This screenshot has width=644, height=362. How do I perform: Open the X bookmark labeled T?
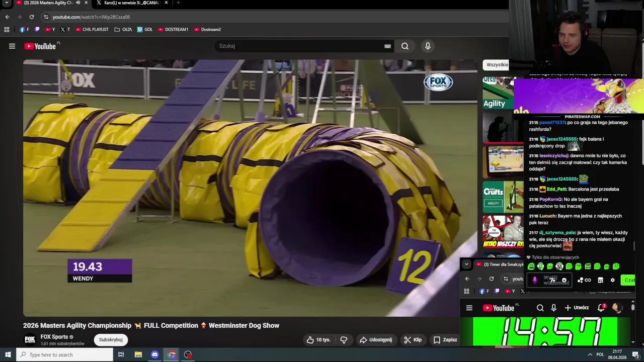coord(65,30)
